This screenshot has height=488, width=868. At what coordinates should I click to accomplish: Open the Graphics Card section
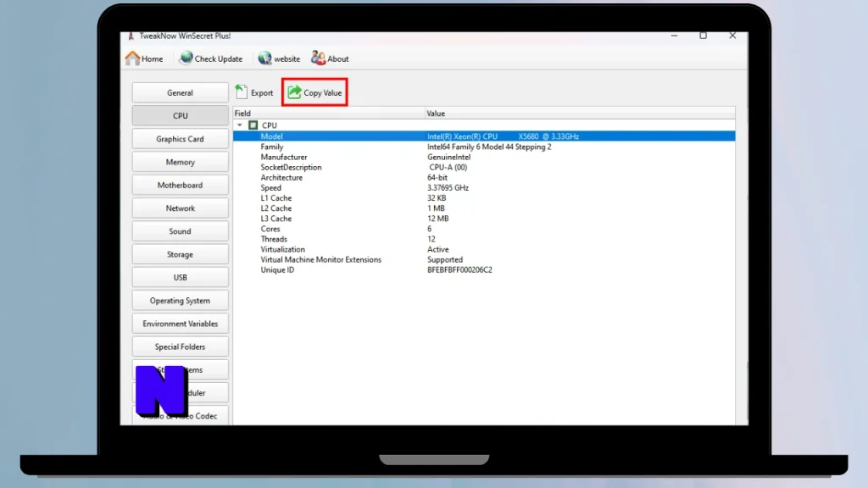click(180, 139)
